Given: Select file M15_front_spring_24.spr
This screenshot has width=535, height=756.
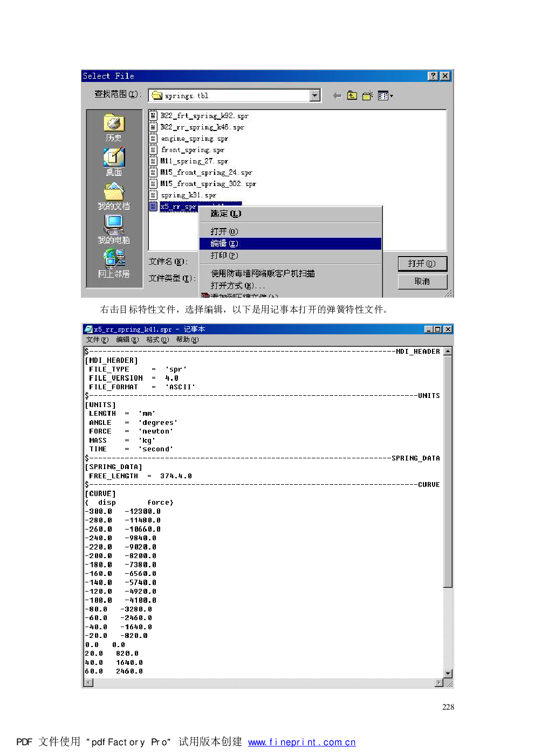Looking at the screenshot, I should click(201, 172).
